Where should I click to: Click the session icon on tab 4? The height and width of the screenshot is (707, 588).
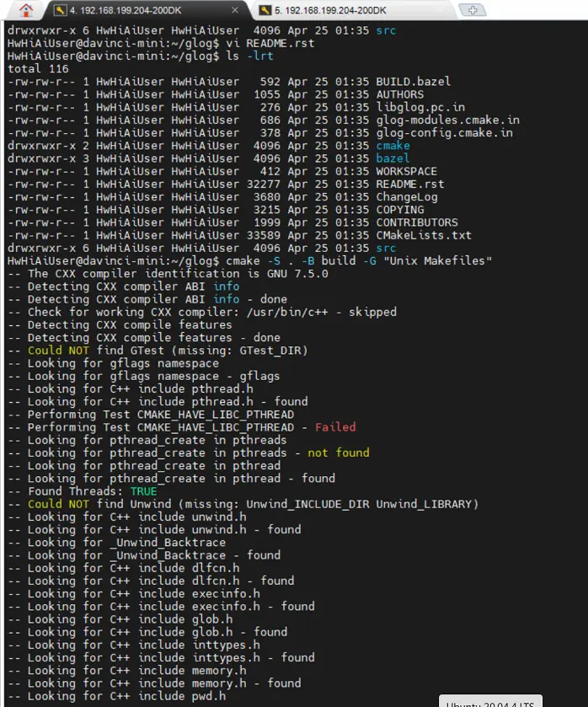point(59,10)
